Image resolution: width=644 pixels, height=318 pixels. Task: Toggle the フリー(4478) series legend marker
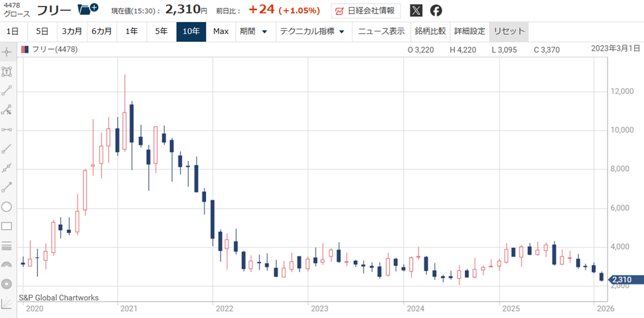click(25, 49)
